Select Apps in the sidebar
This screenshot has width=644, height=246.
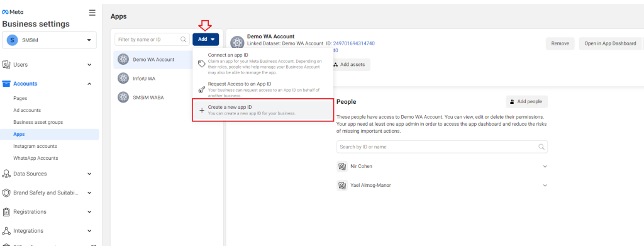(x=50, y=134)
